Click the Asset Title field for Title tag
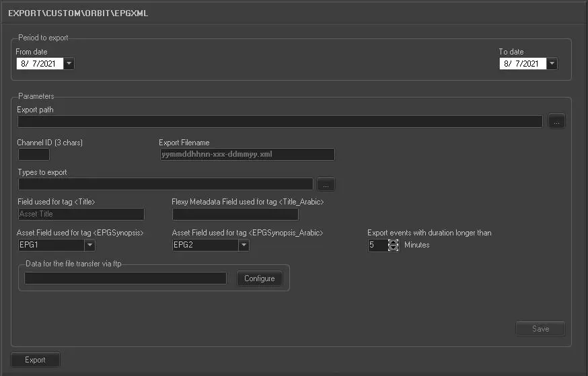 click(81, 215)
